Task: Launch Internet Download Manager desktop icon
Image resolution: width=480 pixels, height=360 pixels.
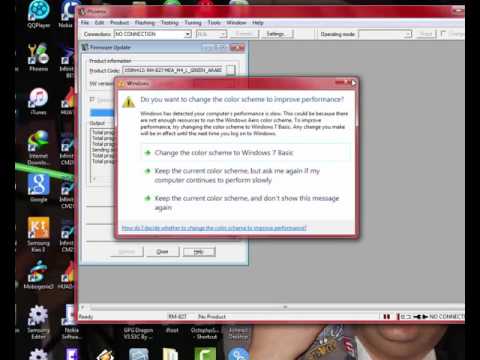Action: tap(38, 147)
